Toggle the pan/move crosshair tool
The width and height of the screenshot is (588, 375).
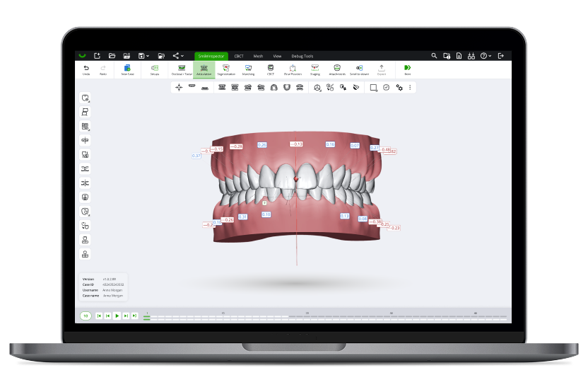(179, 87)
